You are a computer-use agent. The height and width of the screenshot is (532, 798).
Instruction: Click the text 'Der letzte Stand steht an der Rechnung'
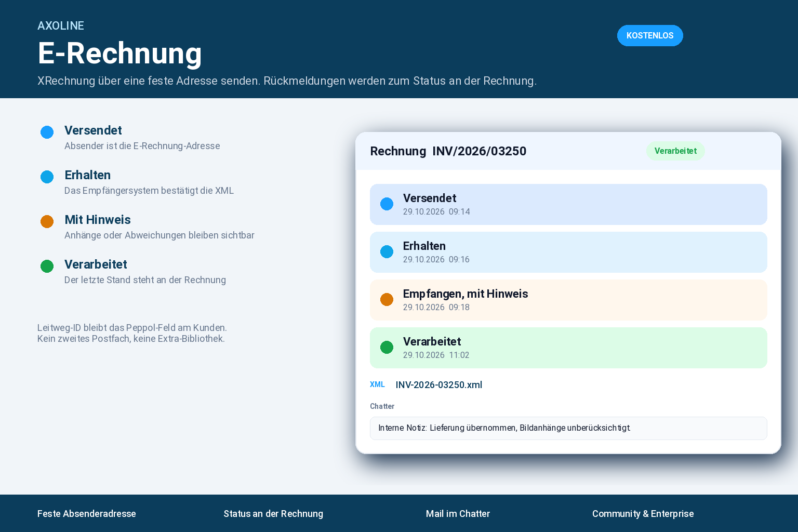(145, 280)
